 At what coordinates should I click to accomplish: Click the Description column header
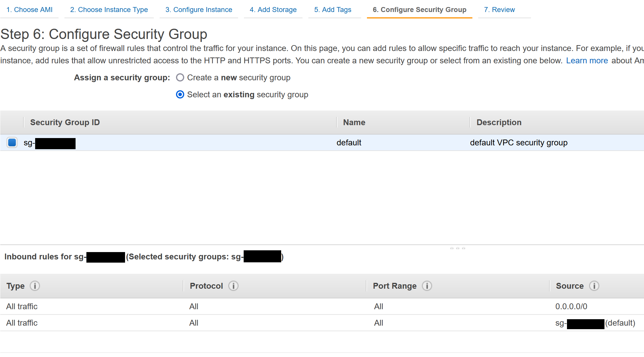click(499, 122)
